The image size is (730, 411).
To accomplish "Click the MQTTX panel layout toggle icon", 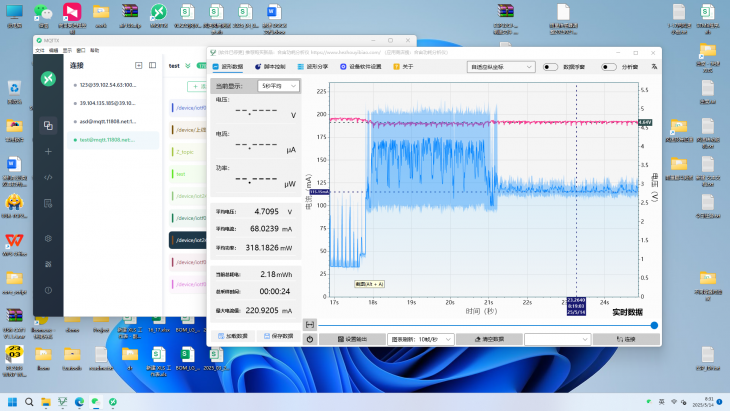I will (x=152, y=66).
